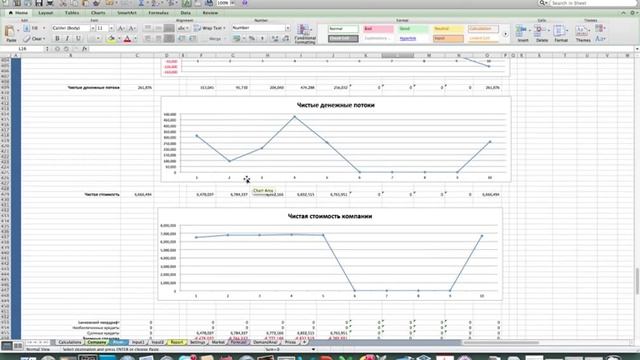Click the Clear eraser button

(x=34, y=39)
